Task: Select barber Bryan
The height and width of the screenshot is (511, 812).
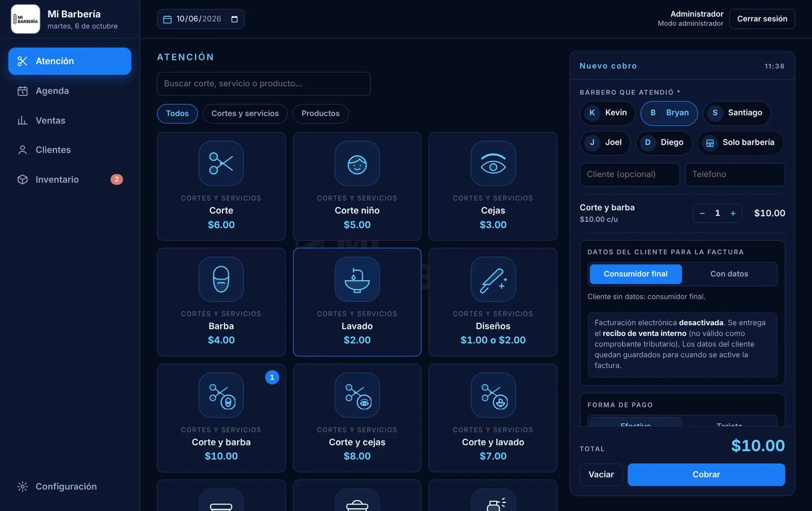Action: [x=669, y=113]
